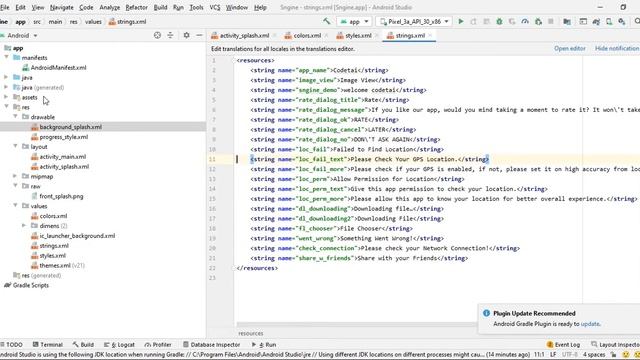Click the select opened file target icon
Image resolution: width=640 pixels, height=360 pixels.
point(157,36)
